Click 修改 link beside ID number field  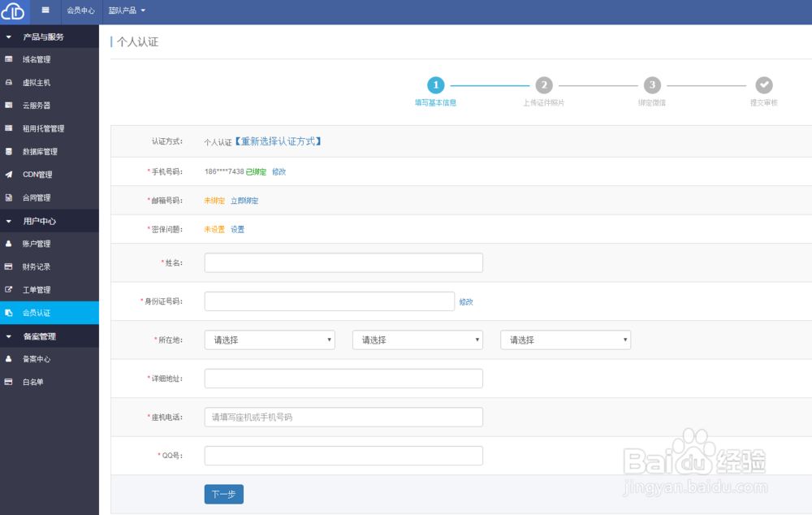tap(466, 301)
